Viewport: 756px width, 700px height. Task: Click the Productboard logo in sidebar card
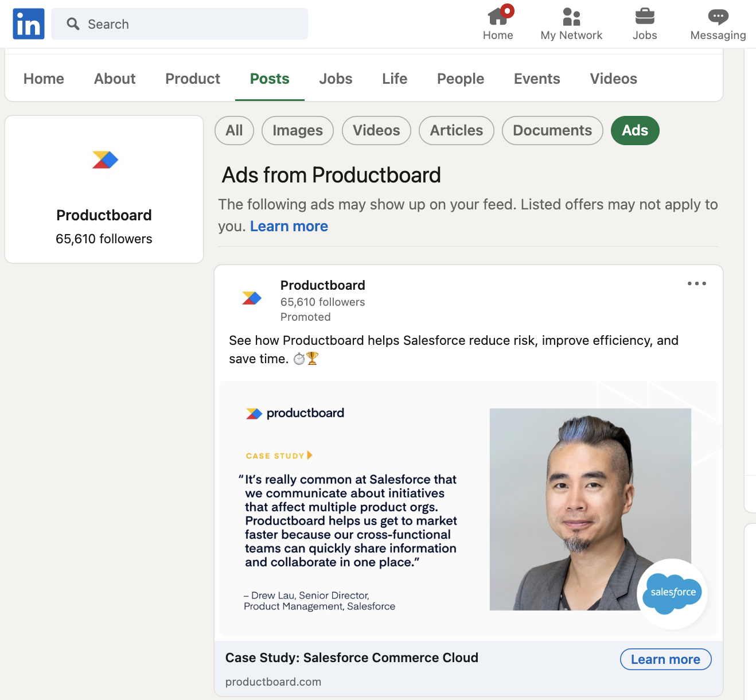[105, 160]
